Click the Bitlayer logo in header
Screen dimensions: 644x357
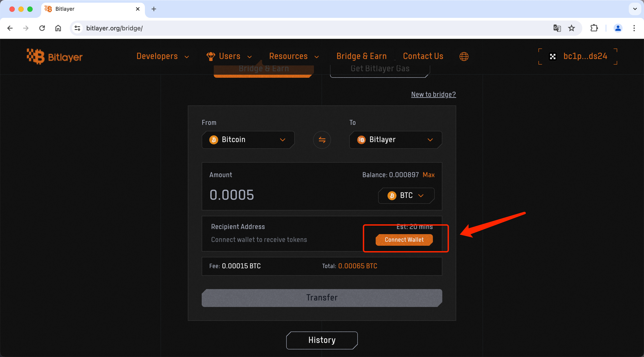click(55, 57)
